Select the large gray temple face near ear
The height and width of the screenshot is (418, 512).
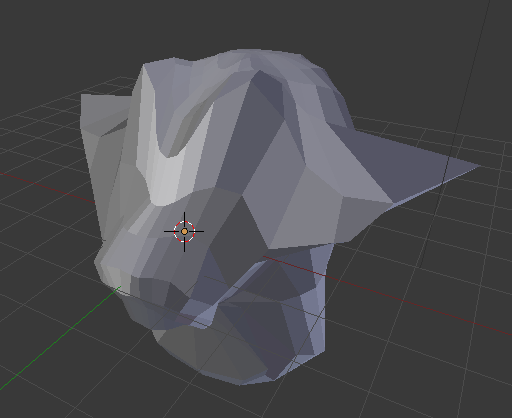[x=307, y=207]
